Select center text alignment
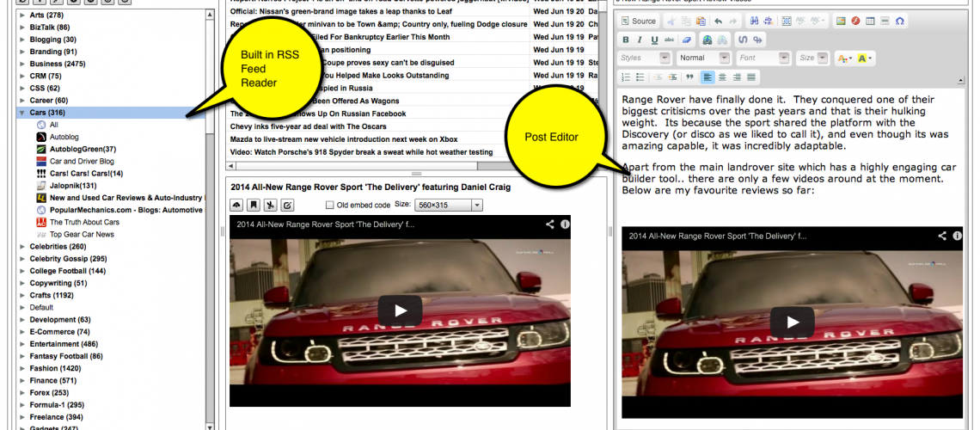This screenshot has width=980, height=430. 722,77
